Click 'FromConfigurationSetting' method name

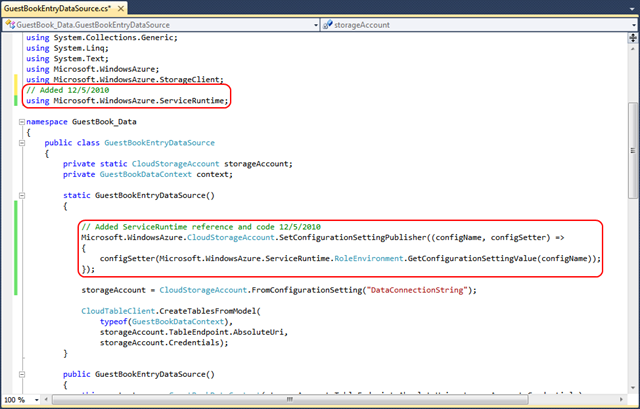[307, 290]
